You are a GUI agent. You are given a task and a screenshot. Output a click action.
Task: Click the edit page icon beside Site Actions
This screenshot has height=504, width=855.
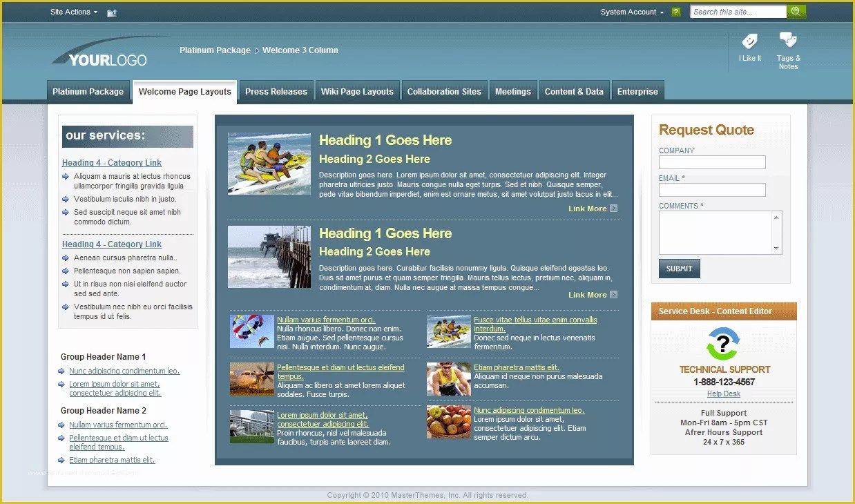(x=111, y=12)
